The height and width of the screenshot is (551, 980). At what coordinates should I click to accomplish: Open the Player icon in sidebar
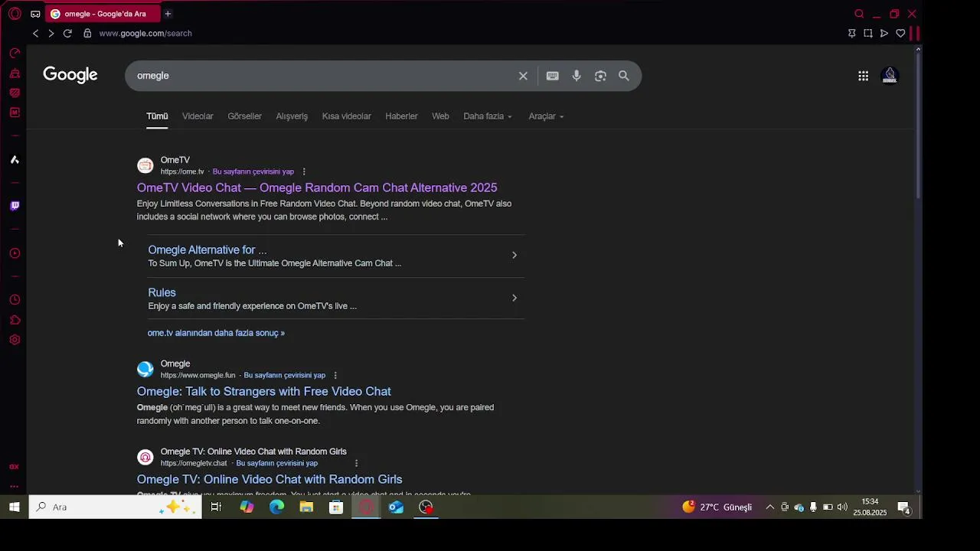click(x=15, y=253)
